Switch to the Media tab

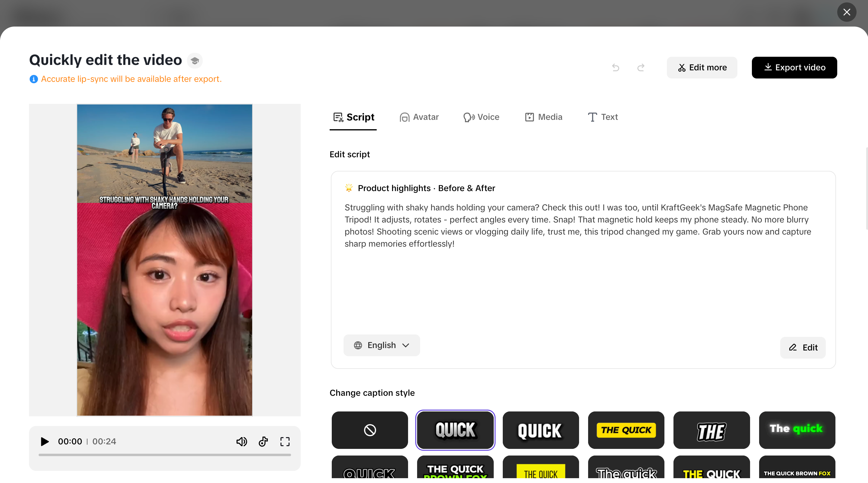tap(543, 117)
